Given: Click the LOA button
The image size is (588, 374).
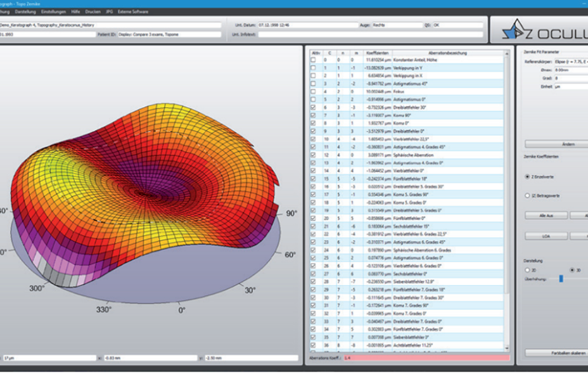Looking at the screenshot, I should (x=547, y=236).
